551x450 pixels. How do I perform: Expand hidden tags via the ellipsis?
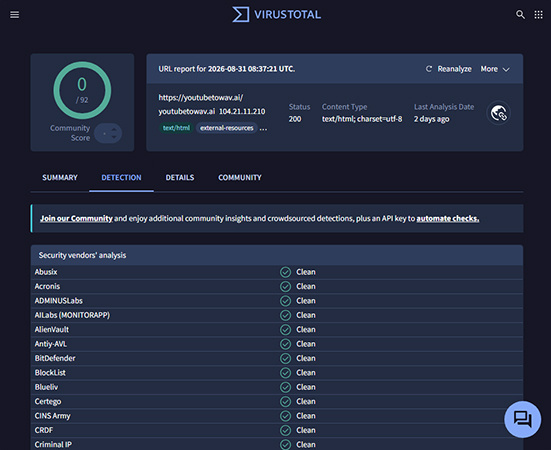pos(263,129)
